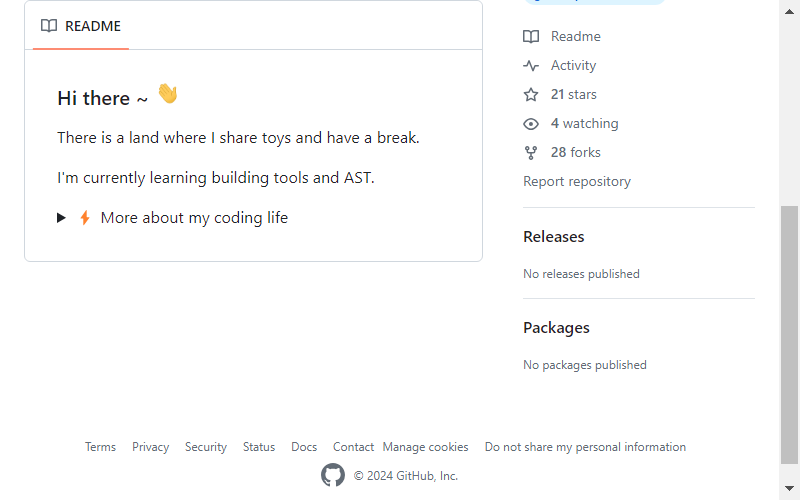The height and width of the screenshot is (500, 800).
Task: Click the scrollbar down arrow
Action: [789, 488]
